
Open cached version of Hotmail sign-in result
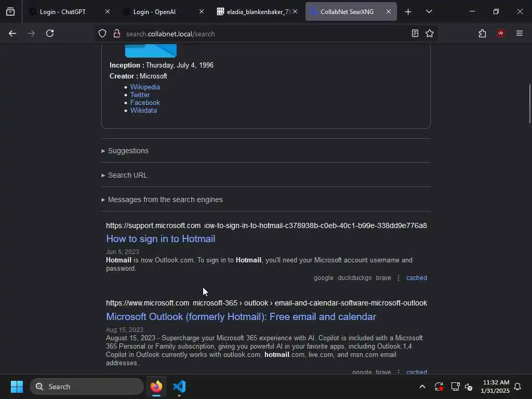(x=417, y=278)
